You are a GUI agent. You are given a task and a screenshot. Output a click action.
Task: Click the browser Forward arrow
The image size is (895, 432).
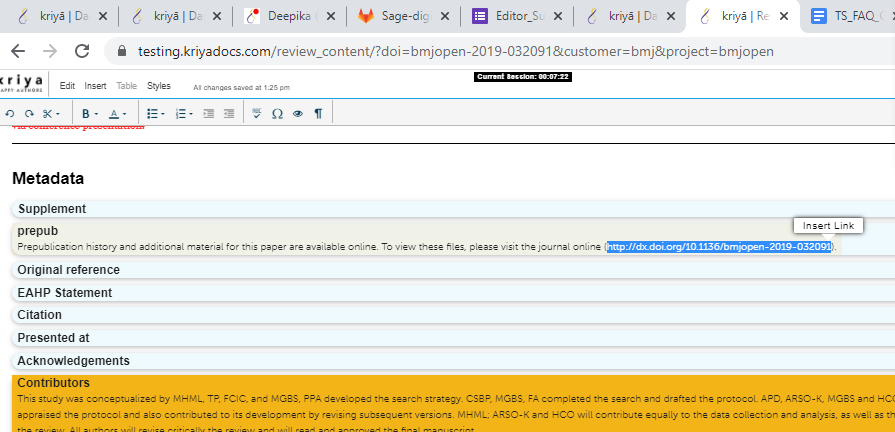[x=50, y=51]
